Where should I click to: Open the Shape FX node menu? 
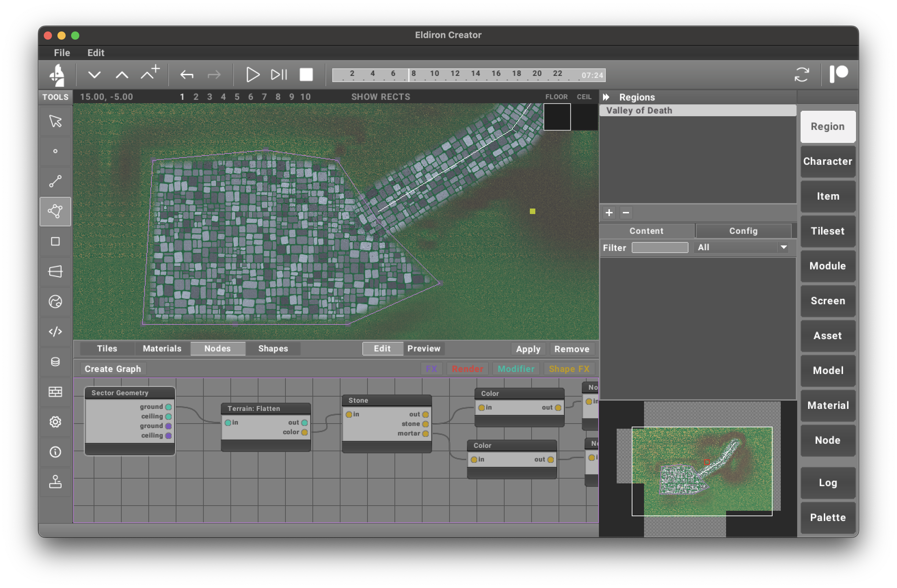click(x=569, y=369)
